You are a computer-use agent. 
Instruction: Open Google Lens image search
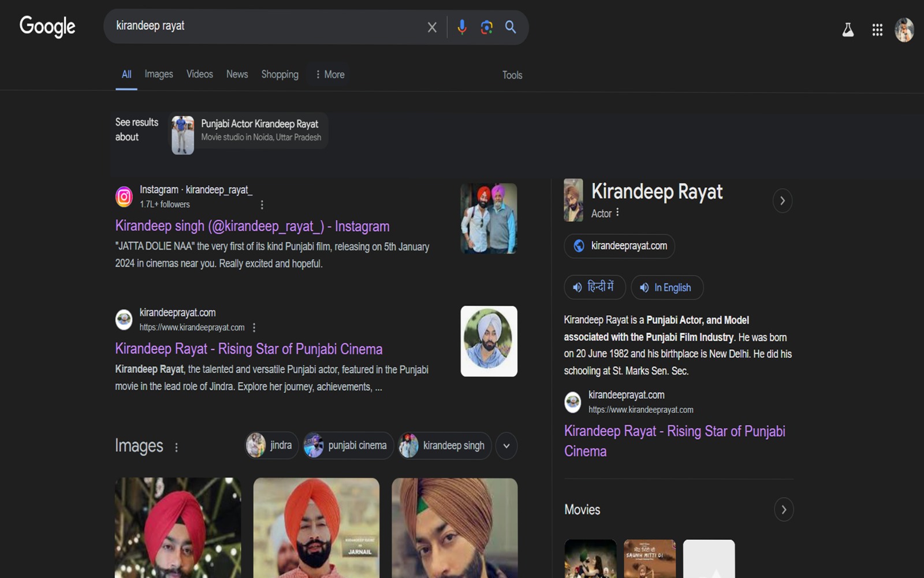pos(486,27)
